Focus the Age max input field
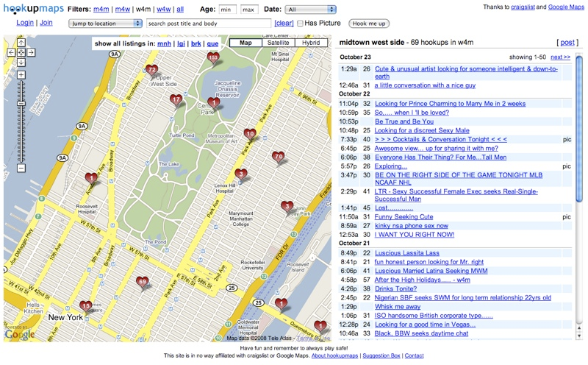This screenshot has height=365, width=588. coord(249,10)
